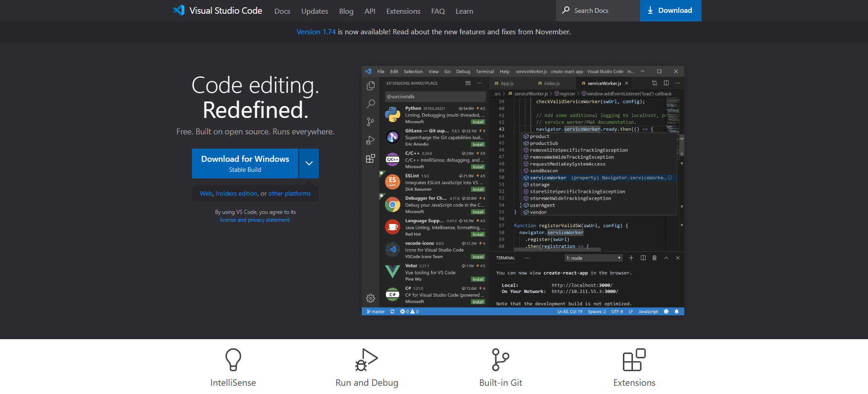Click the IntelliSense lightbulb icon
Image resolution: width=868 pixels, height=394 pixels.
pyautogui.click(x=233, y=360)
